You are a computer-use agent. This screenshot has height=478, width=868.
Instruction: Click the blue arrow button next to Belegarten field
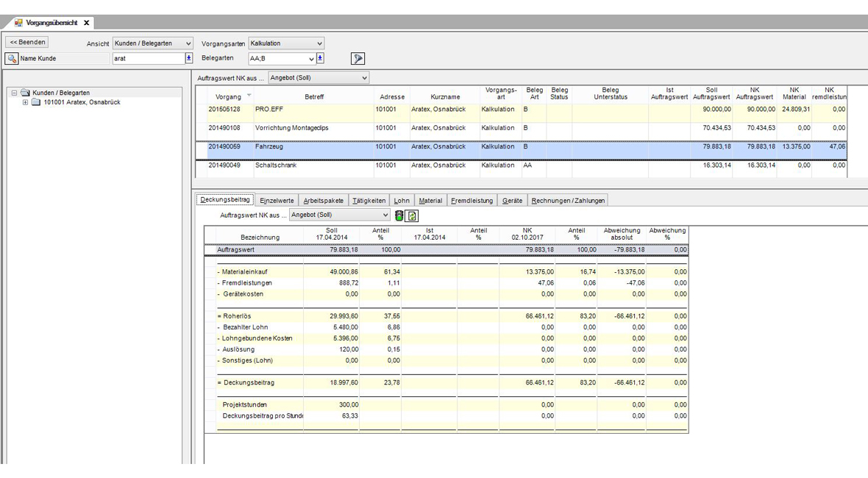tap(320, 59)
